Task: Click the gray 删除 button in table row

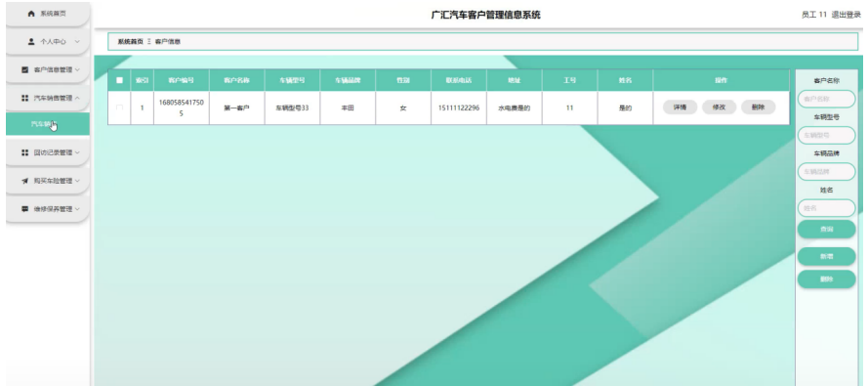Action: tap(758, 107)
